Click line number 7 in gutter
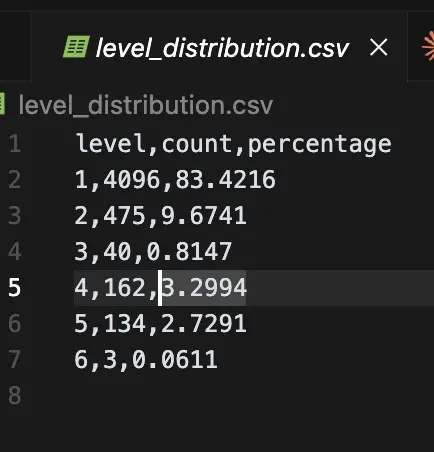 pos(15,360)
